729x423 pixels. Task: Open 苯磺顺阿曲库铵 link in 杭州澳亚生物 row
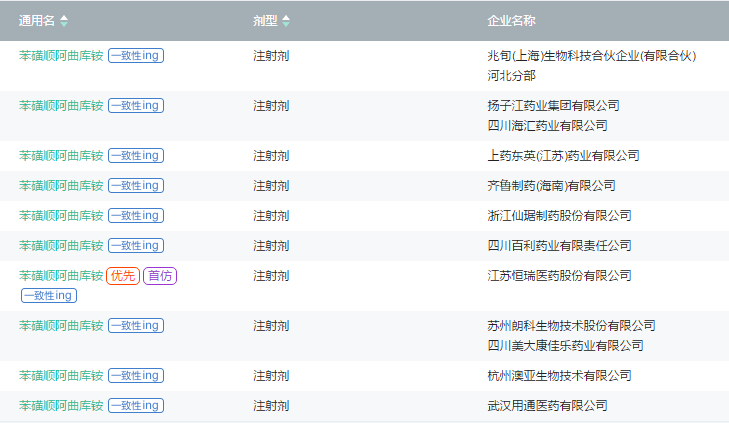tap(61, 376)
